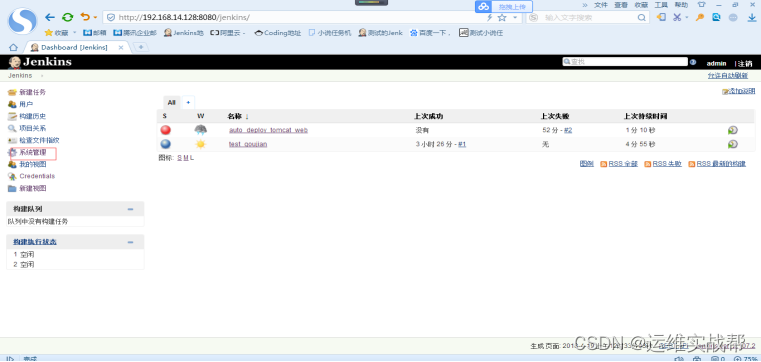Open dropdown arrow beside 收藏 star
This screenshot has width=761, height=362.
[x=75, y=33]
